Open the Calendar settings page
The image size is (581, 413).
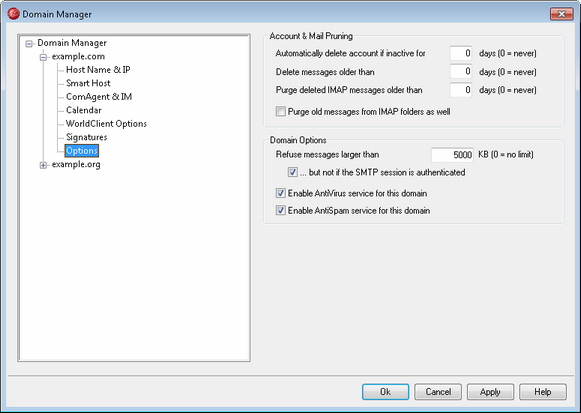coord(83,110)
